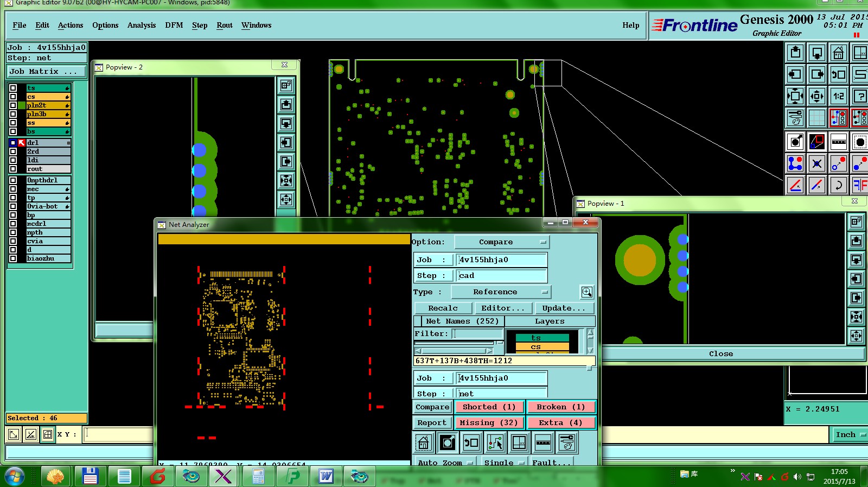Toggle checkbox for mec layer
Image resolution: width=868 pixels, height=487 pixels.
pyautogui.click(x=13, y=189)
